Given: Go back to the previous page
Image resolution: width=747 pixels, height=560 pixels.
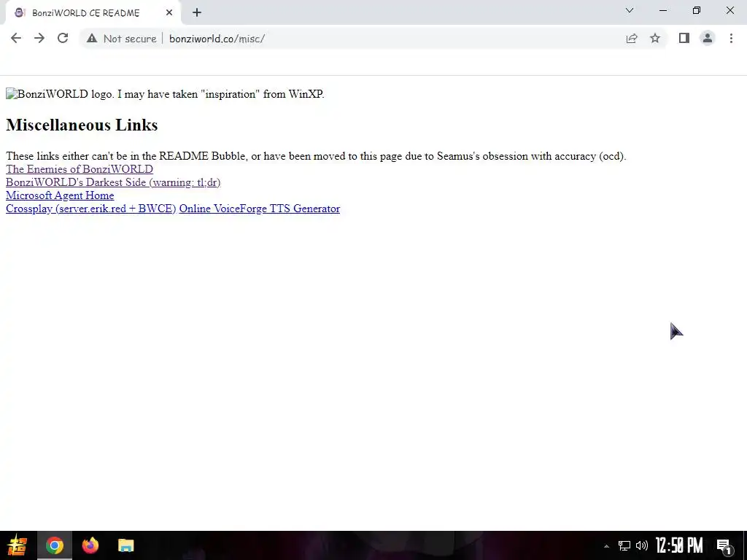Looking at the screenshot, I should 16,39.
